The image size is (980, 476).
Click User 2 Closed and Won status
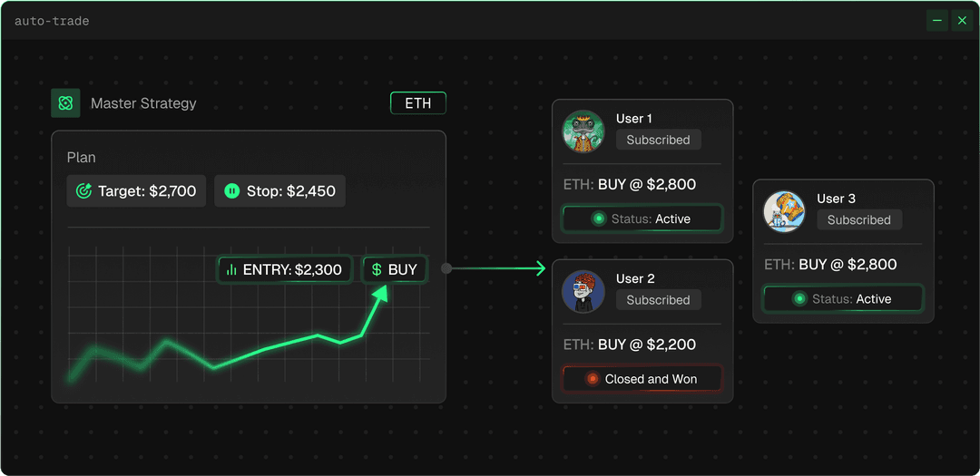[642, 379]
